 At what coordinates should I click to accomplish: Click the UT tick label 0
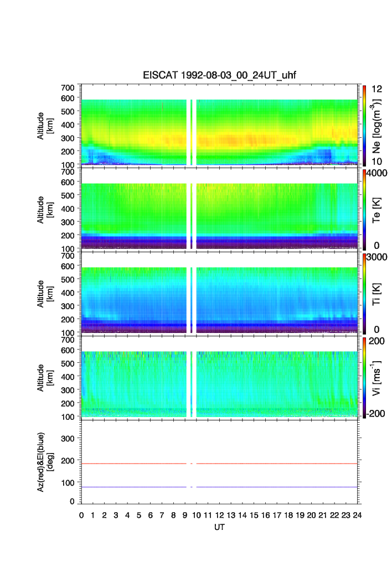point(81,515)
